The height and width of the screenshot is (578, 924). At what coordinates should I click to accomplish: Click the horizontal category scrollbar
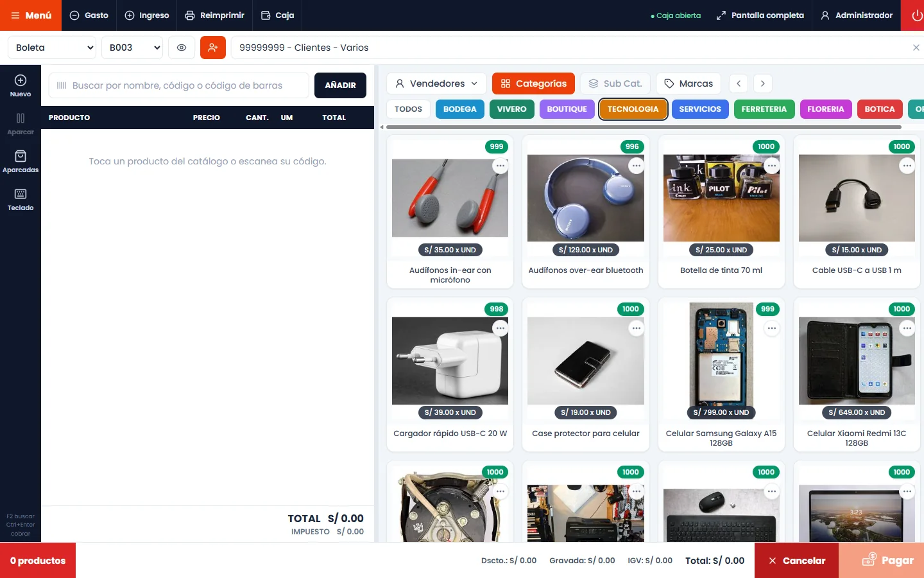[644, 127]
